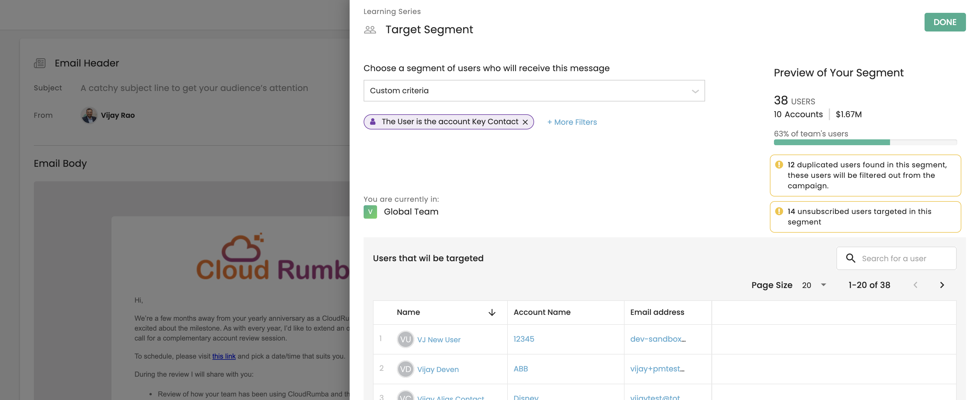980x400 pixels.
Task: Click the 38 USERS count
Action: point(794,100)
